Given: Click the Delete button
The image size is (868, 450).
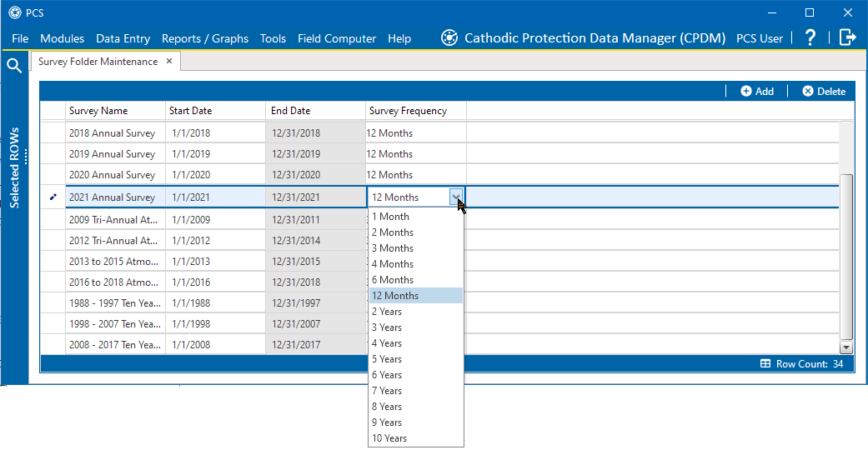Looking at the screenshot, I should click(824, 92).
